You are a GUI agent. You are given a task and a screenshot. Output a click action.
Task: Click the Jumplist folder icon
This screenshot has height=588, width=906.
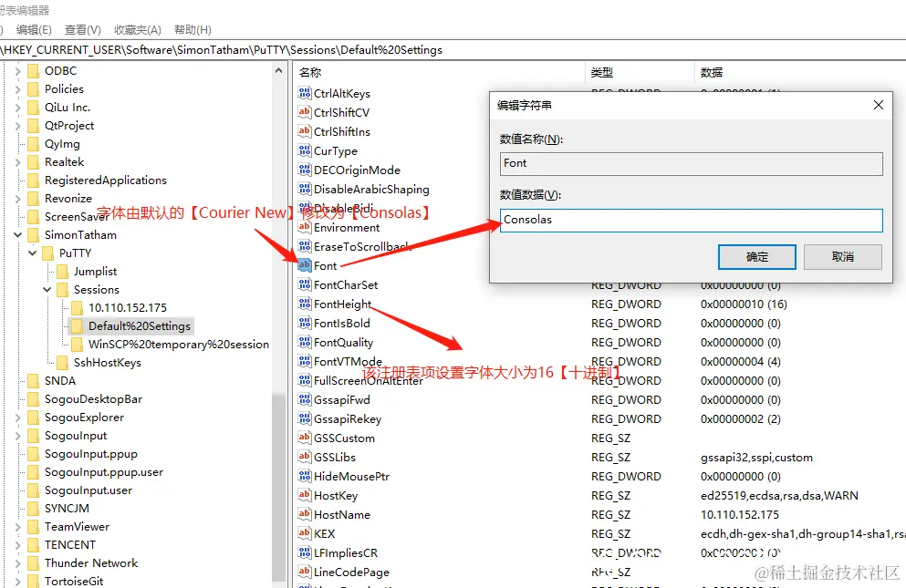pos(62,272)
